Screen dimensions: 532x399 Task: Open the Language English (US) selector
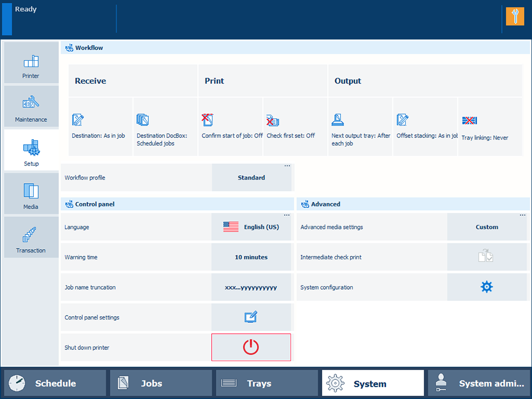pos(251,227)
